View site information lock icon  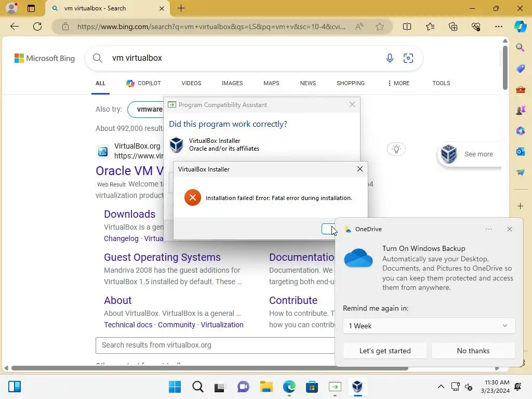[x=65, y=26]
